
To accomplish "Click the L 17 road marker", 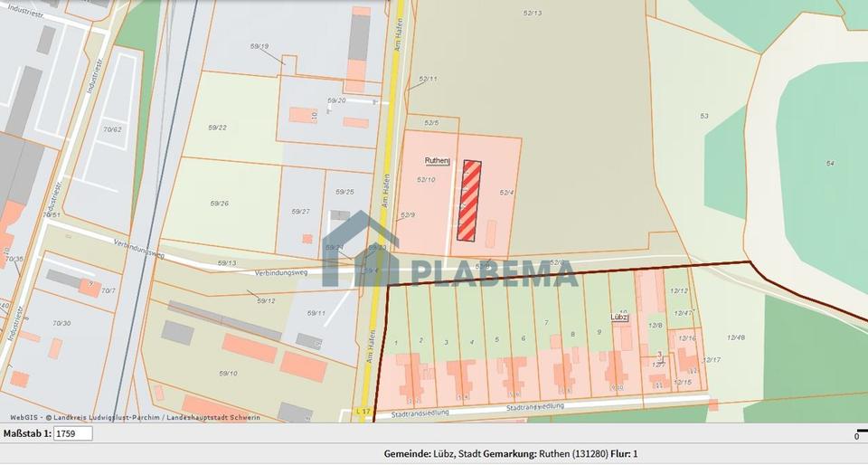I will click(363, 412).
